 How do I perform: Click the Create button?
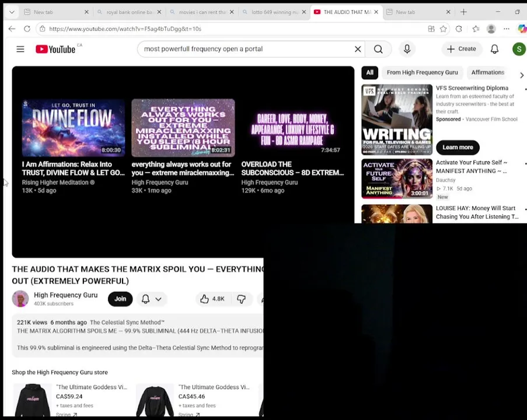tap(462, 49)
